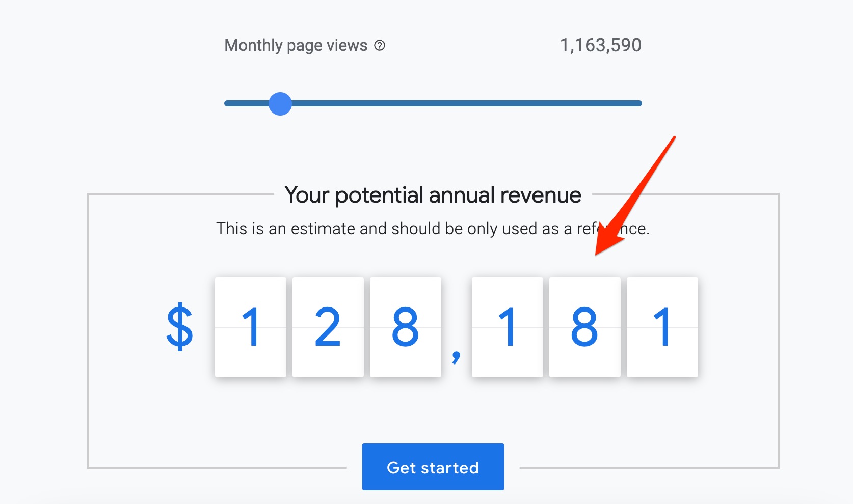Click the revenue digit card showing 2
This screenshot has width=853, height=504.
point(328,327)
